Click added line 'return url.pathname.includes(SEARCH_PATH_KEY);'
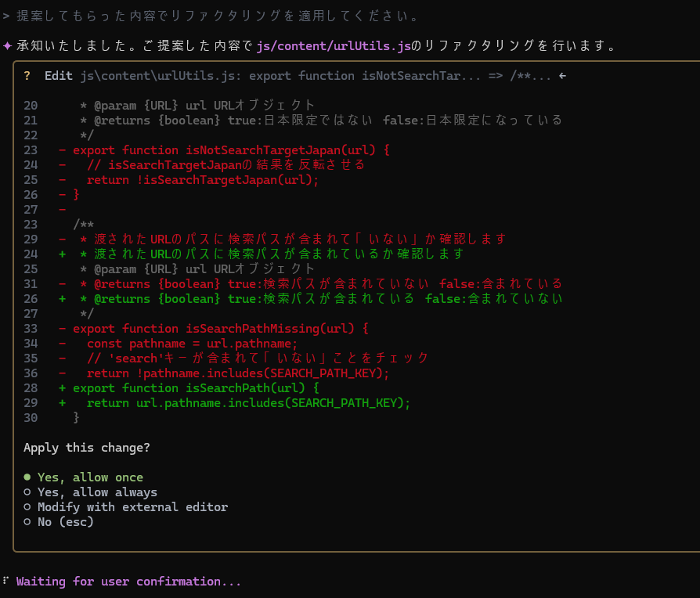The height and width of the screenshot is (598, 700). [x=249, y=403]
